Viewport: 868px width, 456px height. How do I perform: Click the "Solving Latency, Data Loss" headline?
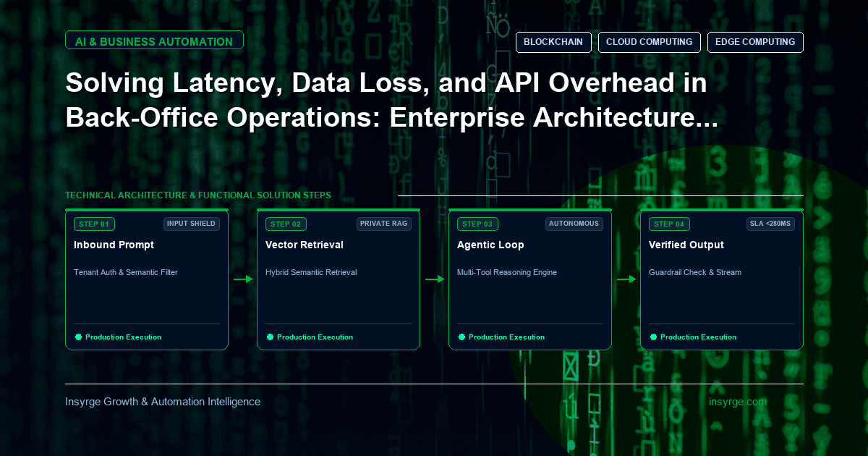391,101
